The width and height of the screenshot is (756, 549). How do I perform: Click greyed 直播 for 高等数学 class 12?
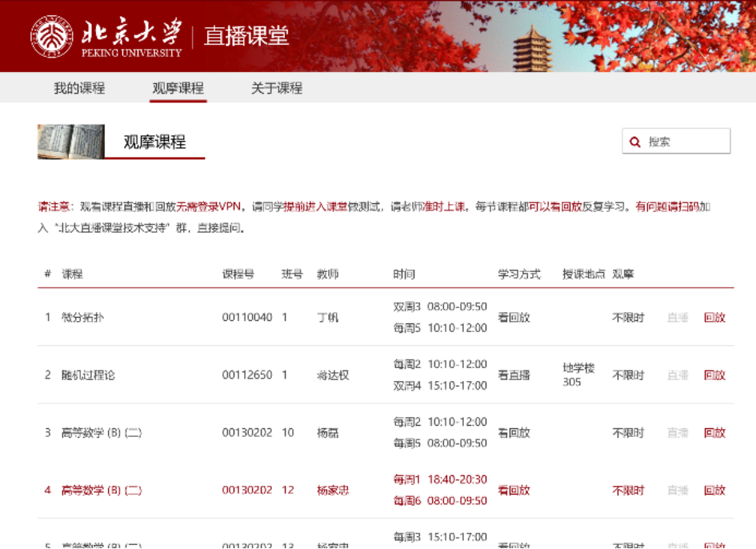tap(678, 490)
